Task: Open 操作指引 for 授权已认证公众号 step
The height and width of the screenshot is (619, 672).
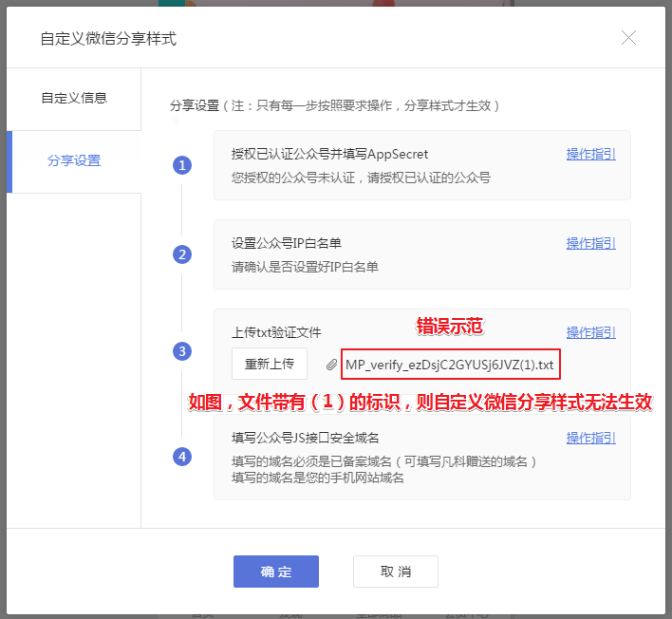Action: click(590, 155)
